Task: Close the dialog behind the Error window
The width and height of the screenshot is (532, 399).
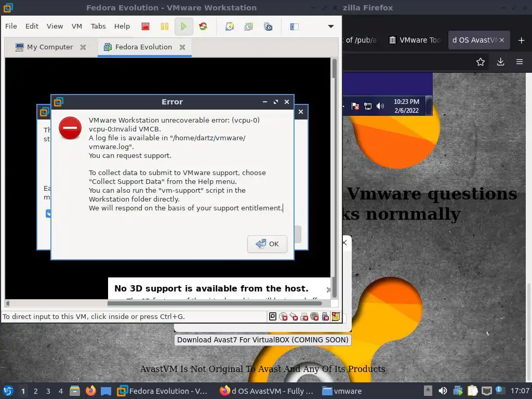Action: (x=301, y=112)
